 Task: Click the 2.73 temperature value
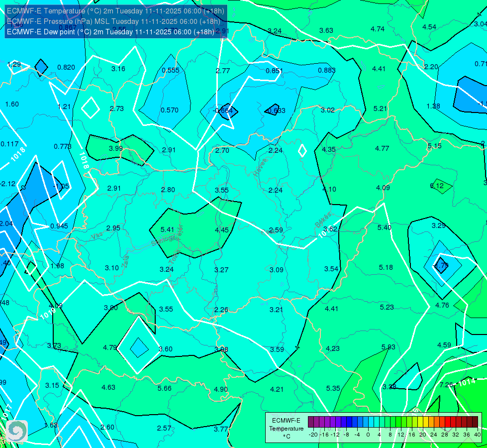117,109
